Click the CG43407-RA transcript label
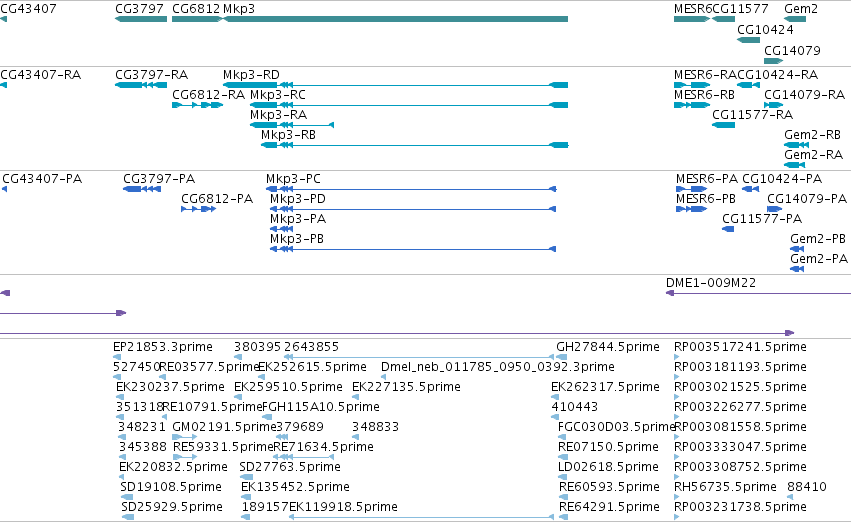This screenshot has height=522, width=851. tap(41, 74)
